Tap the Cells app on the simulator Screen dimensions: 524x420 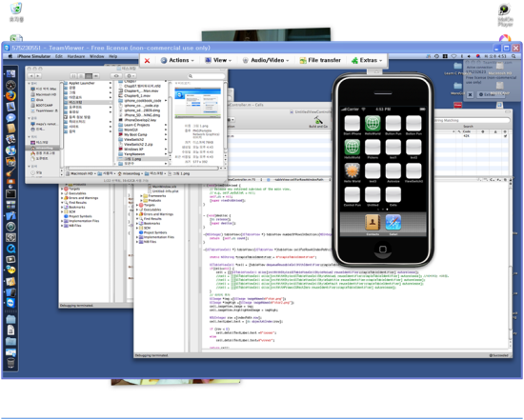[393, 195]
